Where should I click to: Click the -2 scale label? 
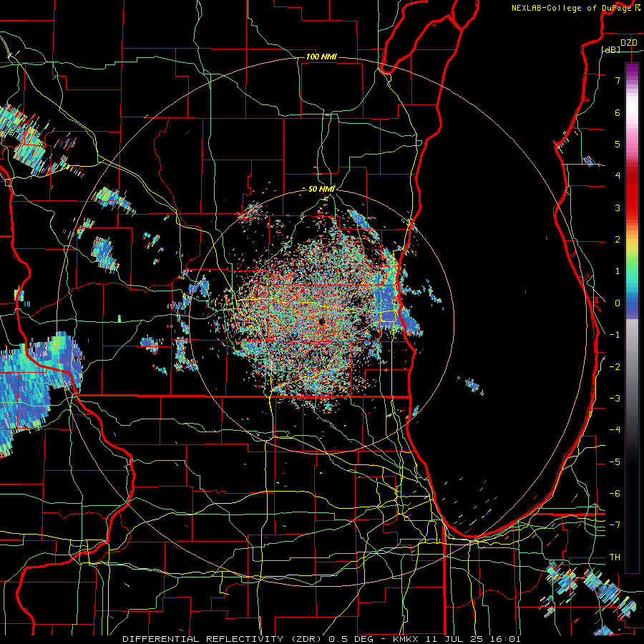(x=615, y=367)
